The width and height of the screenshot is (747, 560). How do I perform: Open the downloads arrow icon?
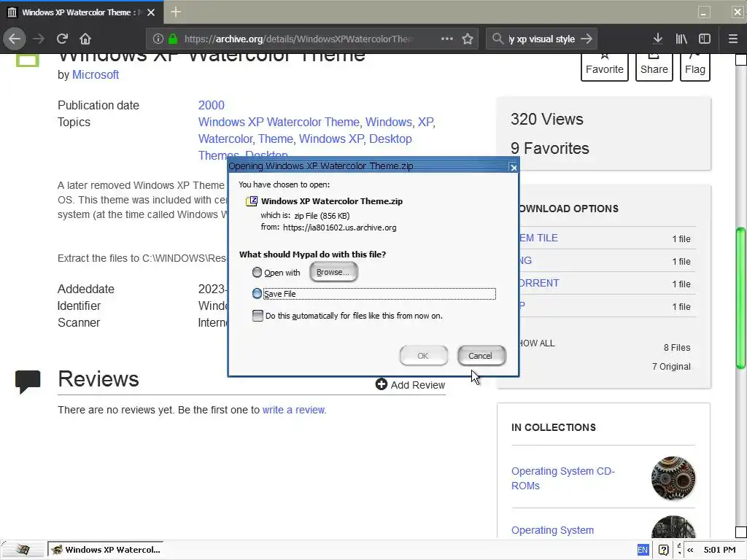[x=658, y=39]
